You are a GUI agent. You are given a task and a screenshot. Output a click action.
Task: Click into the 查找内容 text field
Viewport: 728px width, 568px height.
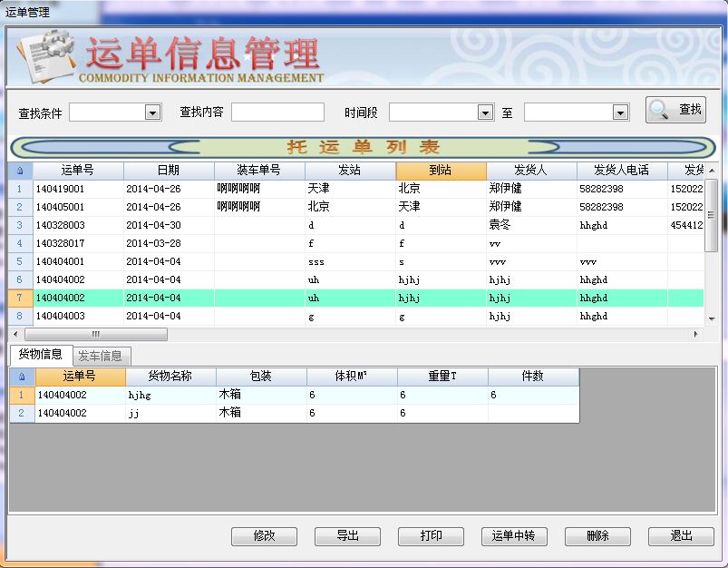[x=277, y=113]
